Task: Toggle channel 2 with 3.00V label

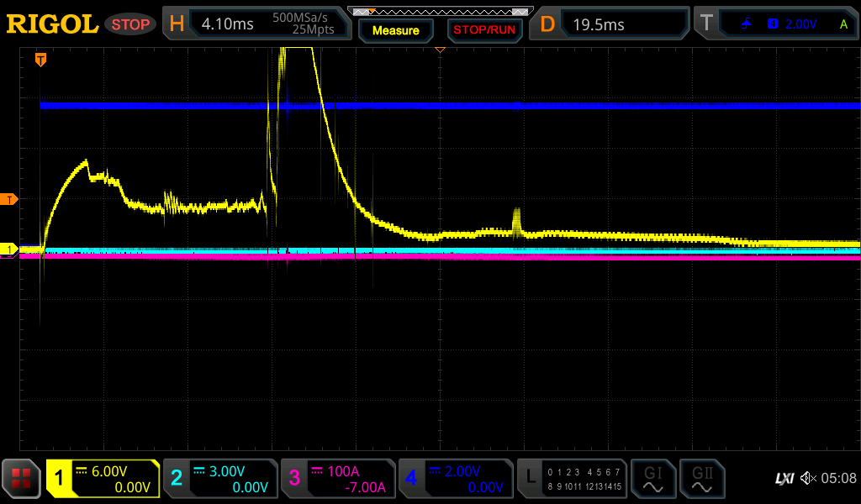Action: [220, 479]
